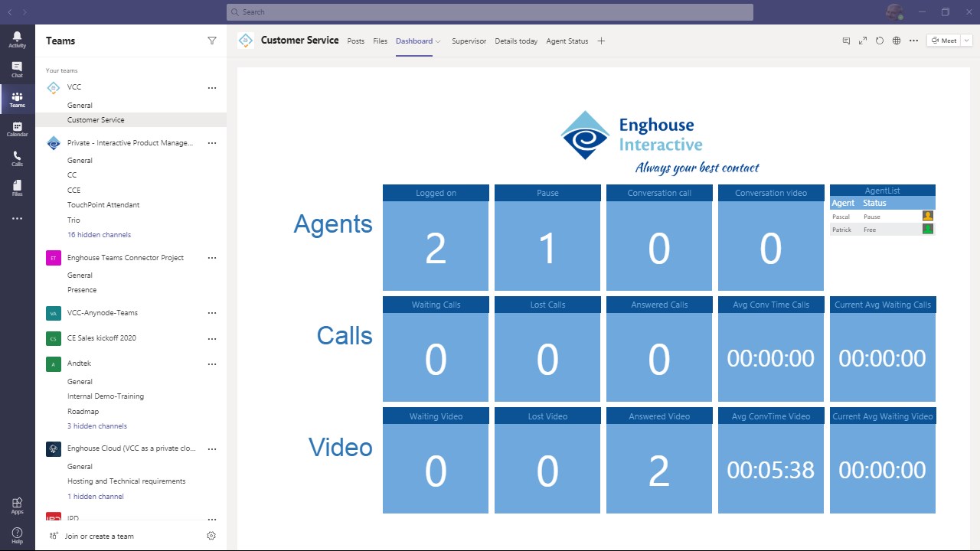
Task: Open the Details today tab
Action: tap(516, 41)
